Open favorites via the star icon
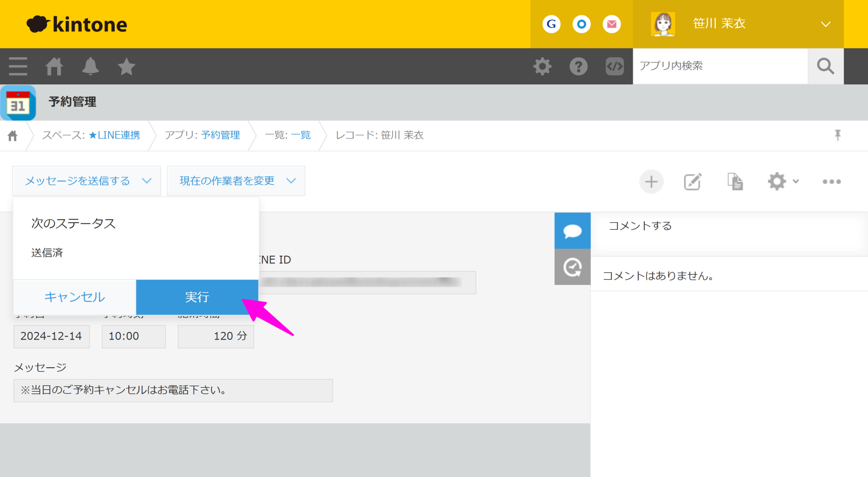 [x=126, y=66]
